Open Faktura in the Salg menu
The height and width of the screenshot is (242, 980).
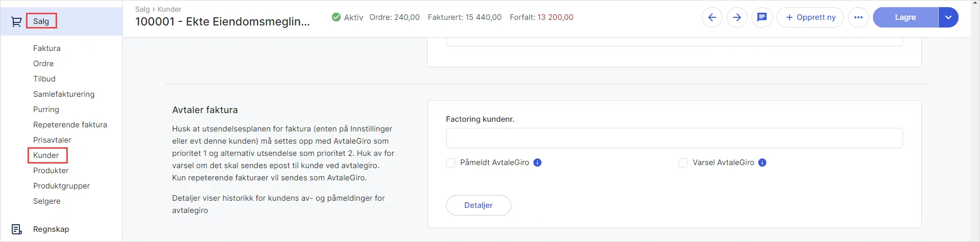click(47, 48)
